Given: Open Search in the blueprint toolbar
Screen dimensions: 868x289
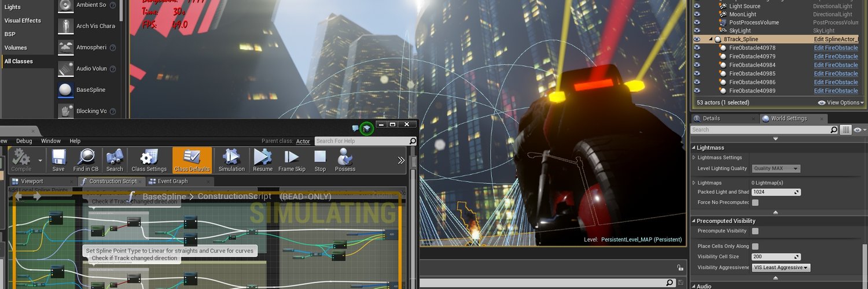Looking at the screenshot, I should click(115, 160).
